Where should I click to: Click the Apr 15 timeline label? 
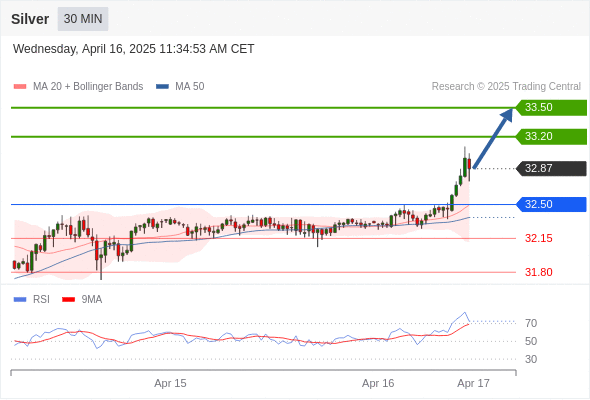170,383
